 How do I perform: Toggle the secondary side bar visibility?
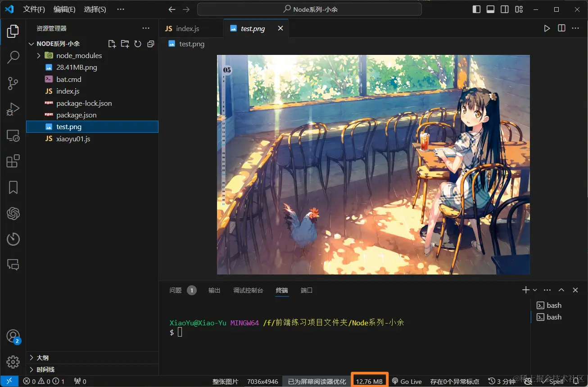pos(505,9)
